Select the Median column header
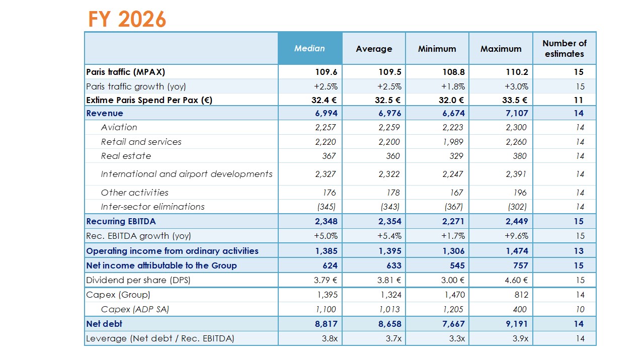The width and height of the screenshot is (644, 362). point(309,48)
